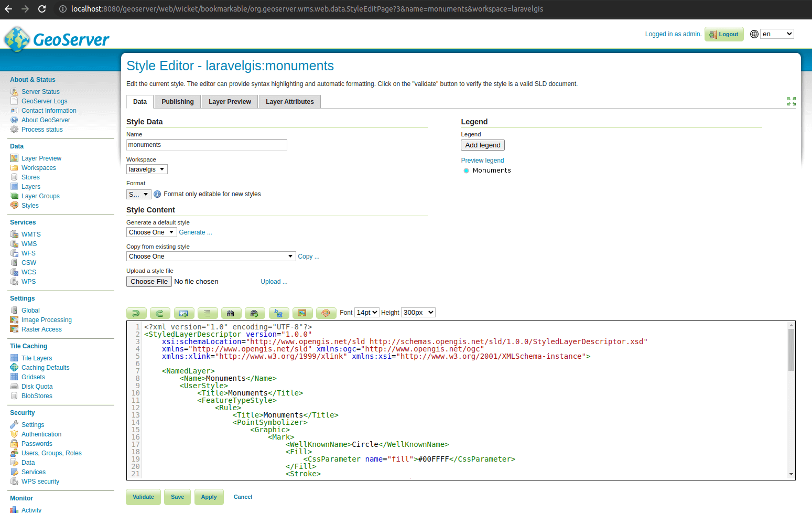Open the Font size dropdown 14pt
Image resolution: width=812 pixels, height=513 pixels.
click(367, 313)
